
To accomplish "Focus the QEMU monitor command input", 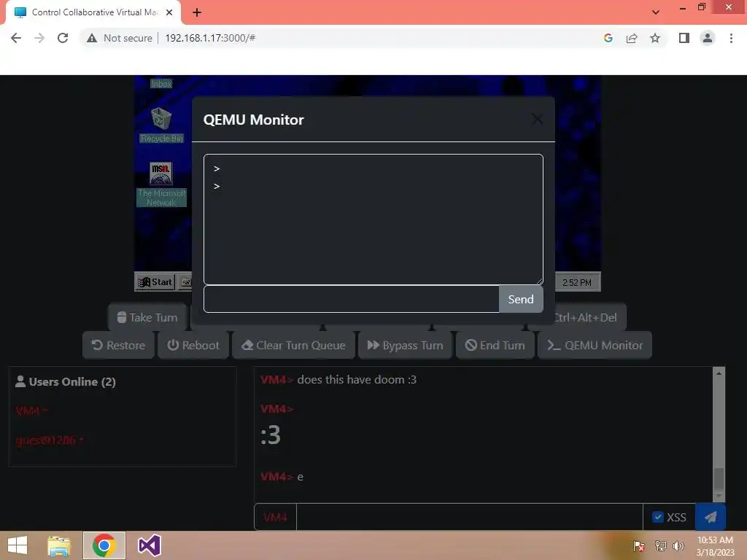I will tap(351, 299).
